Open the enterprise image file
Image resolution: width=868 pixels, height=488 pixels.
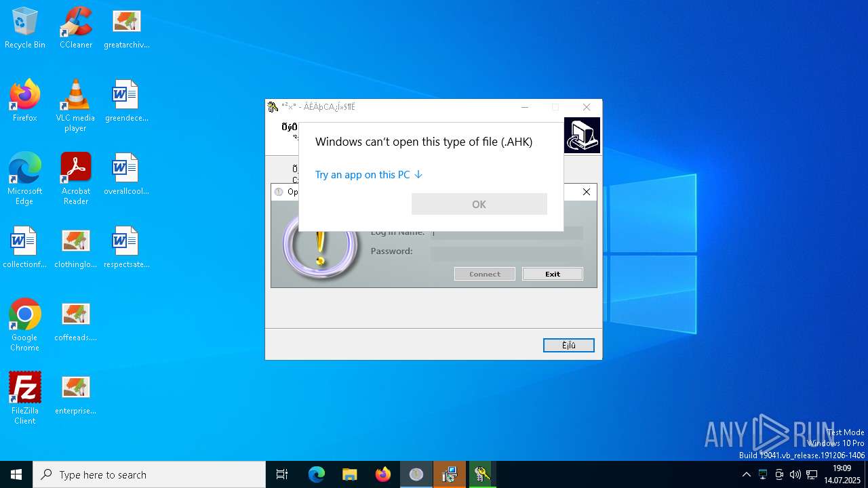point(76,394)
